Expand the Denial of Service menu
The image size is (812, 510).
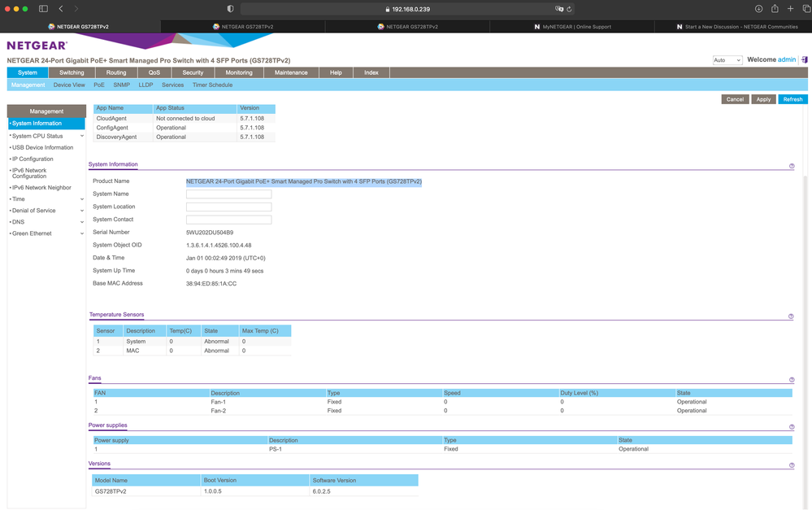tap(82, 211)
